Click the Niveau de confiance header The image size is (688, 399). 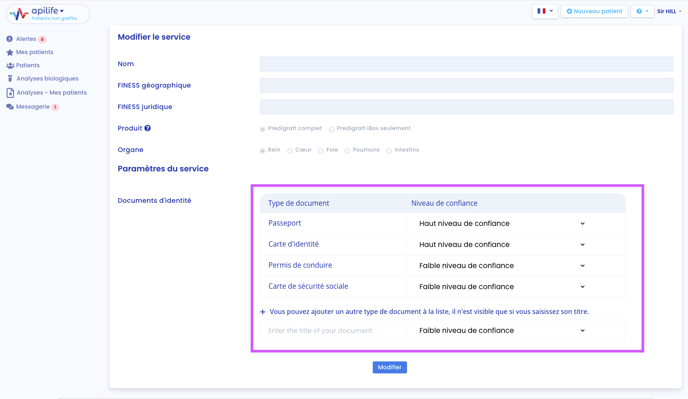(x=444, y=203)
